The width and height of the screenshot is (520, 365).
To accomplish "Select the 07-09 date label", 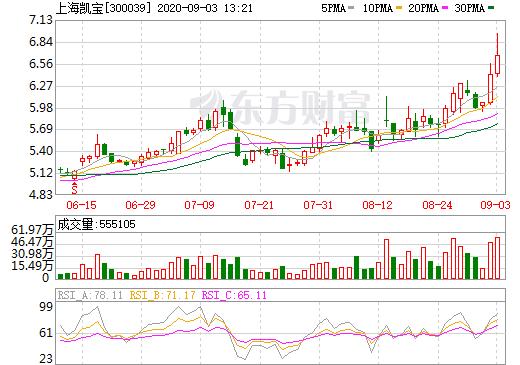I will click(199, 205).
